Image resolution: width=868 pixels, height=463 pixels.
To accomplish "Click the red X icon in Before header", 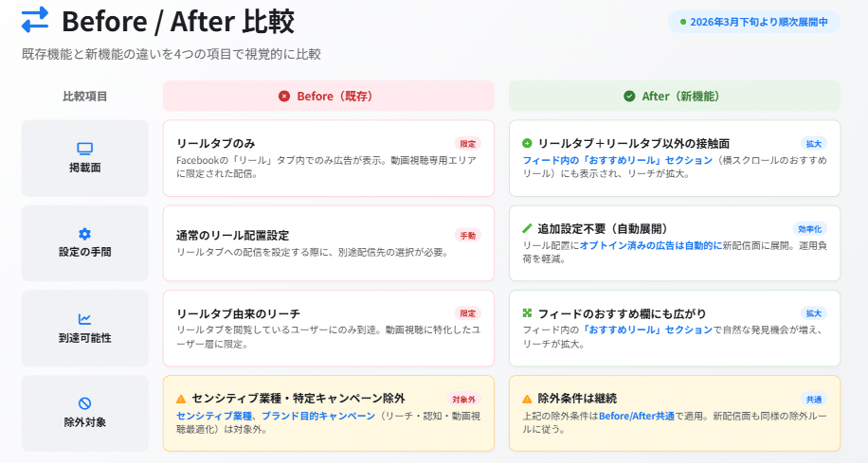I will [x=284, y=97].
